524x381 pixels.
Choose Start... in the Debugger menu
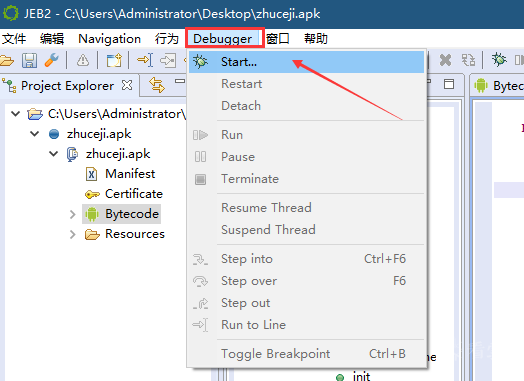(306, 62)
